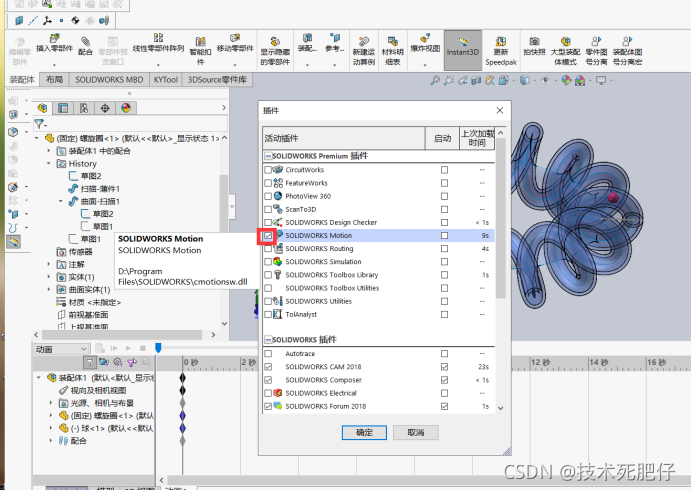691x490 pixels.
Task: Open the FeatureManager design tree tab icon
Action: coord(42,108)
